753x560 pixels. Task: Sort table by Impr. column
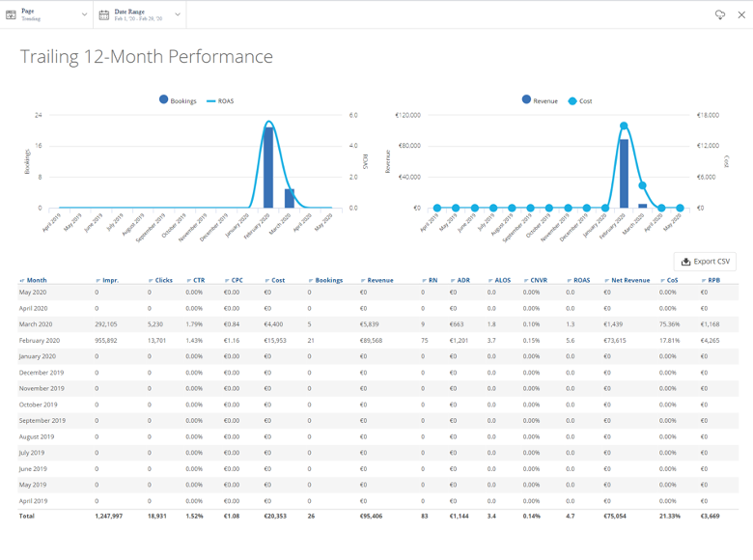[107, 280]
